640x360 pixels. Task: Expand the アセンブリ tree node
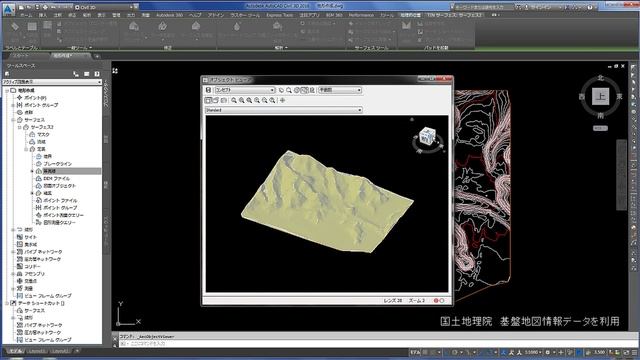click(x=13, y=274)
